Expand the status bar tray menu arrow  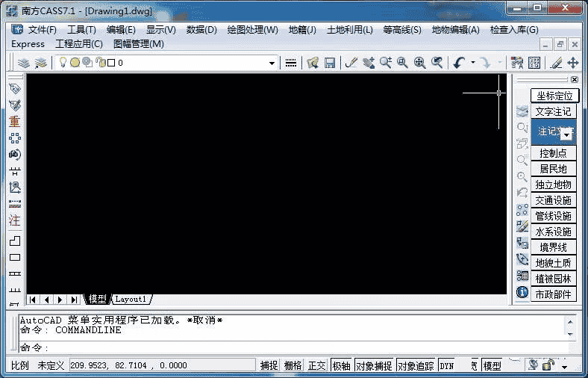pos(564,366)
